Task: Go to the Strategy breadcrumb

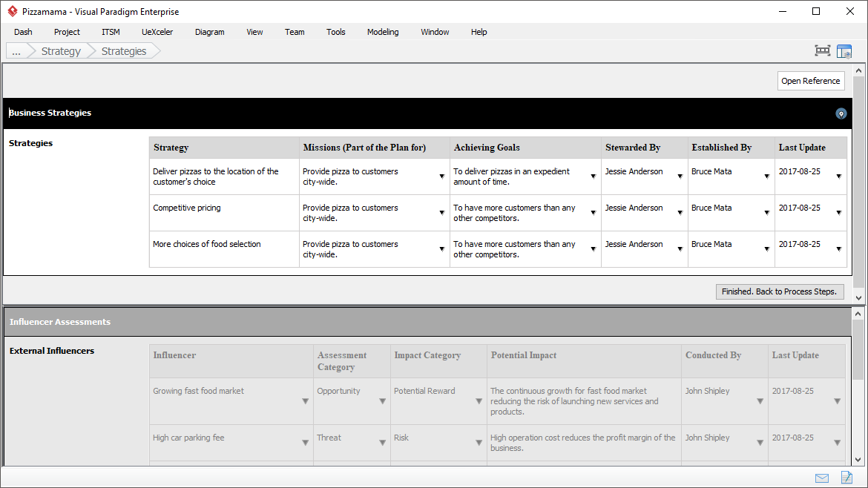Action: point(61,51)
